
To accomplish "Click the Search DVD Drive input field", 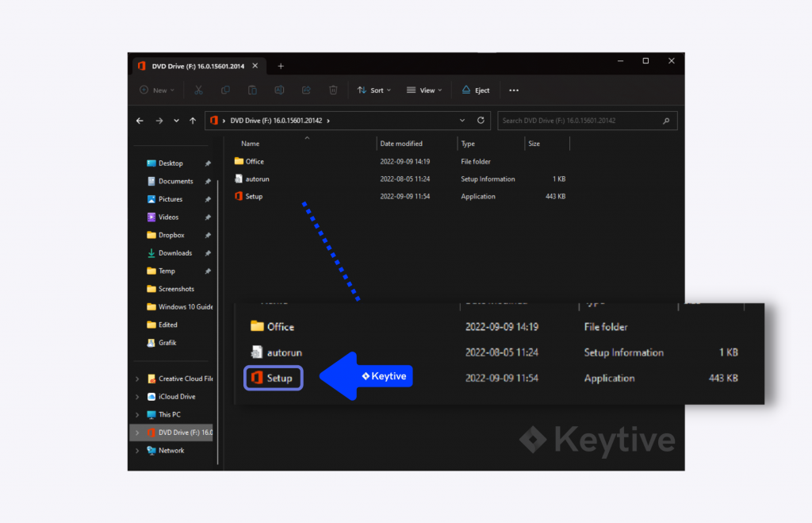I will pyautogui.click(x=579, y=121).
